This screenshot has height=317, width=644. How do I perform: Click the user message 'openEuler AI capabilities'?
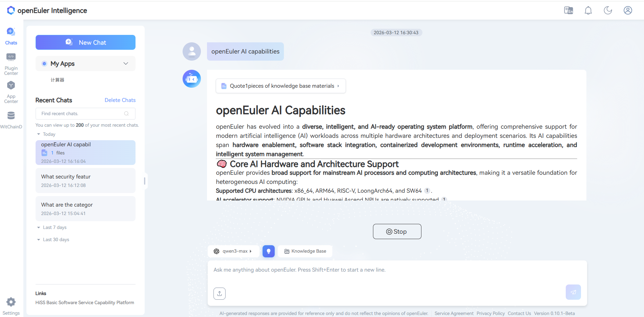[x=245, y=51]
